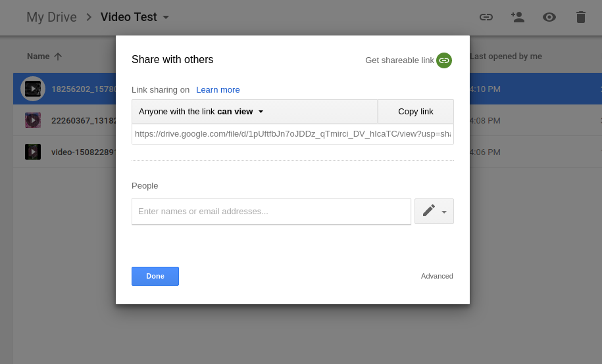
Task: Click the eye preview icon
Action: (x=549, y=17)
